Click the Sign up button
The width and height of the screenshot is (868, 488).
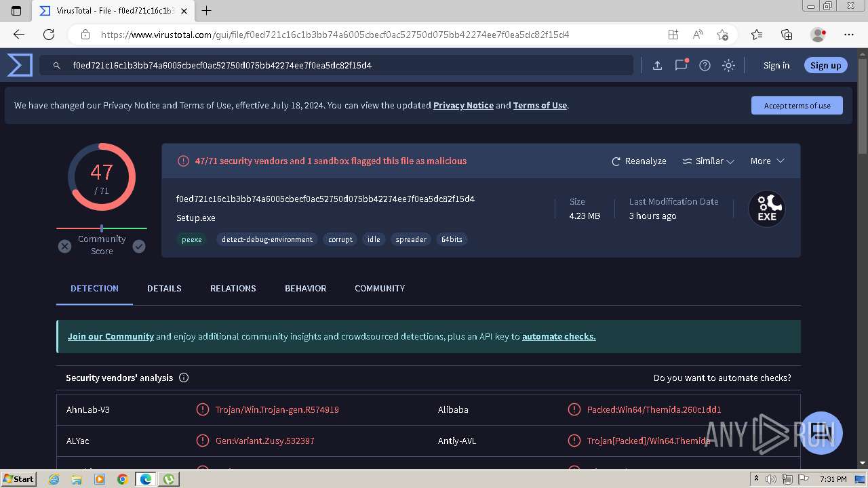825,65
